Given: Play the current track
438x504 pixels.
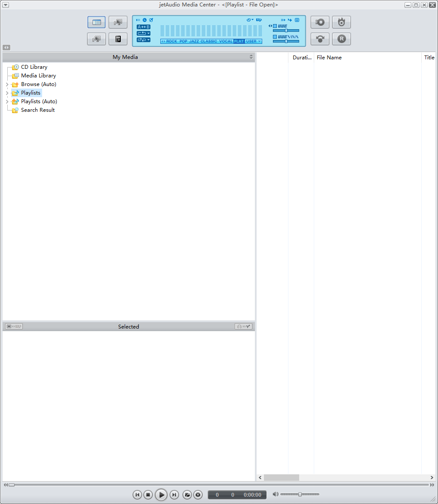Looking at the screenshot, I should pyautogui.click(x=161, y=495).
